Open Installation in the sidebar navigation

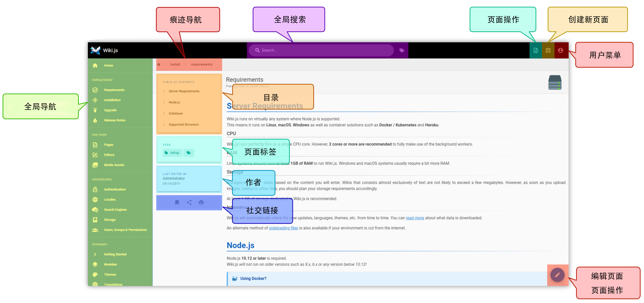tap(112, 100)
